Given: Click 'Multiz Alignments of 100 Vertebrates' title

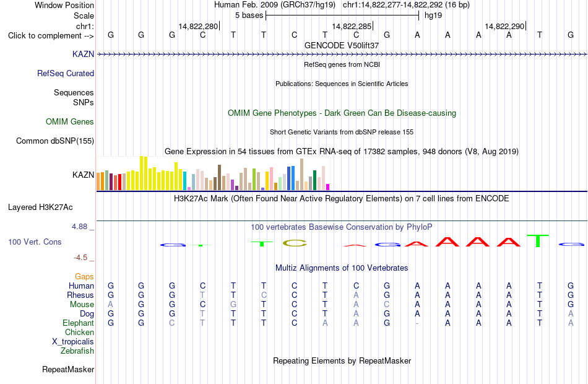Looking at the screenshot, I should coord(342,268).
